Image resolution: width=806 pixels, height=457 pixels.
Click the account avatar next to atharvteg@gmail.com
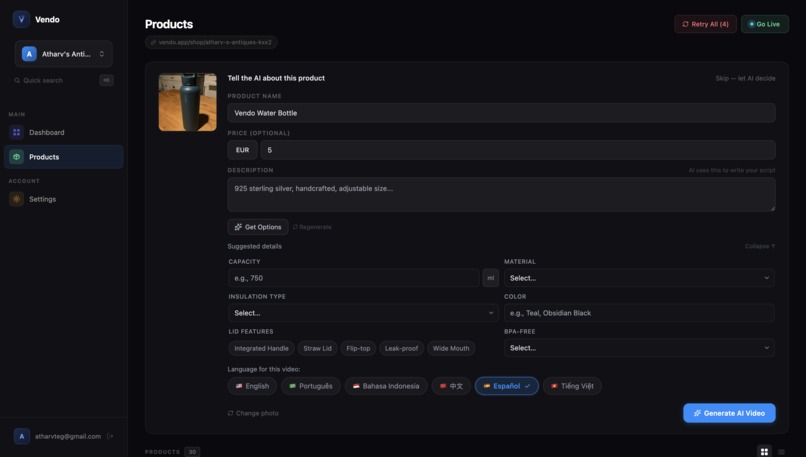22,436
